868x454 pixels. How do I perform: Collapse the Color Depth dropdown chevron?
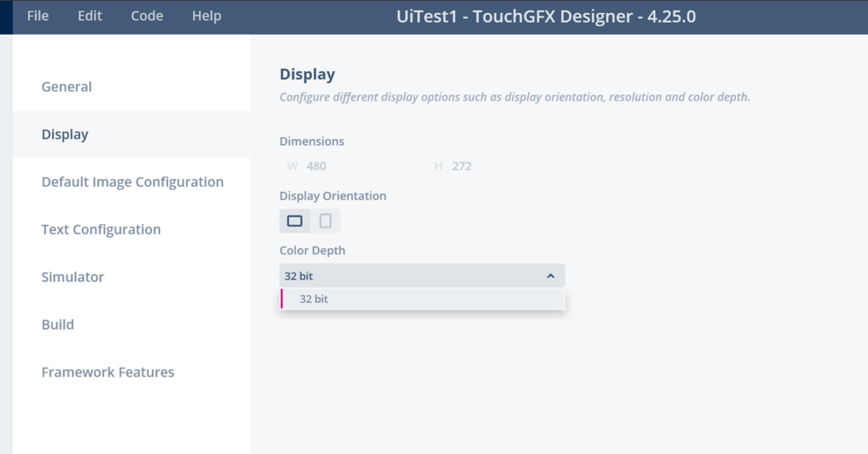550,276
